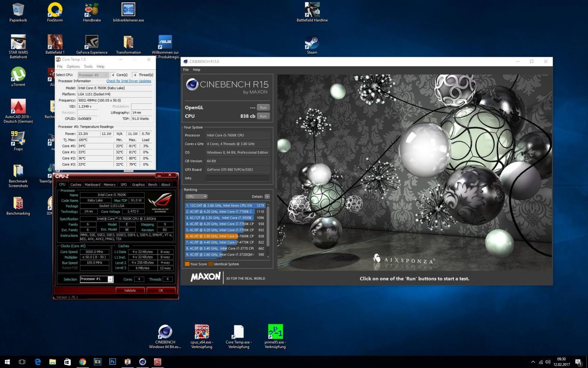Switch to the Bench tab in CPU-Z

[152, 185]
